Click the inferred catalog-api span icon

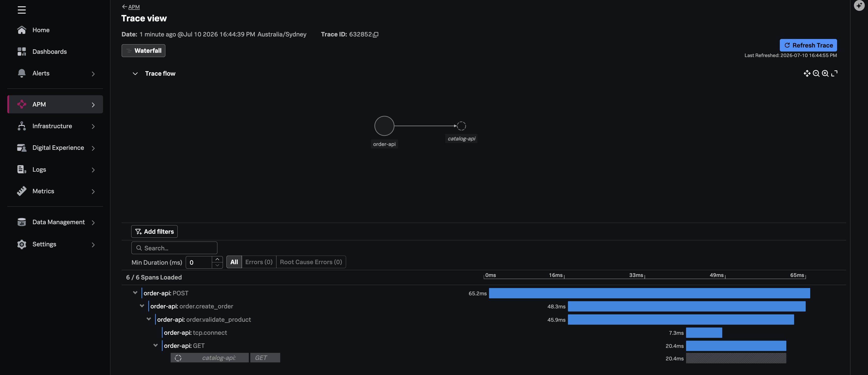point(178,358)
